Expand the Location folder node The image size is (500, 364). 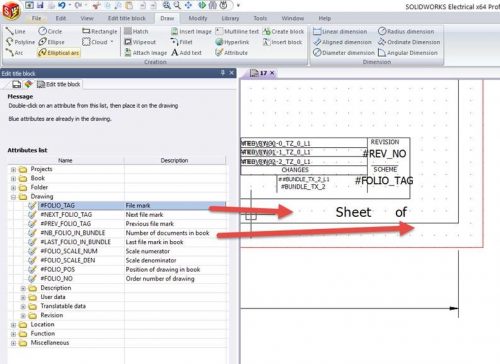point(13,325)
